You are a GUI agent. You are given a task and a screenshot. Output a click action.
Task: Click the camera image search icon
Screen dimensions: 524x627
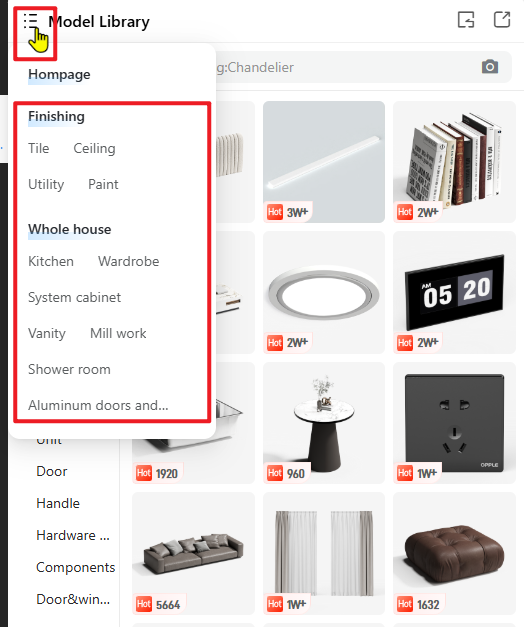pyautogui.click(x=490, y=67)
